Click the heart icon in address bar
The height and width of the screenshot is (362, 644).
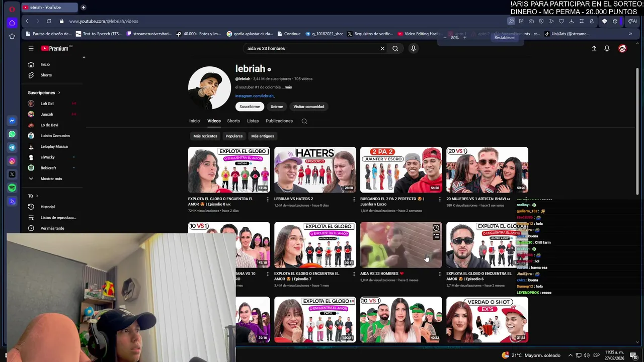[561, 21]
